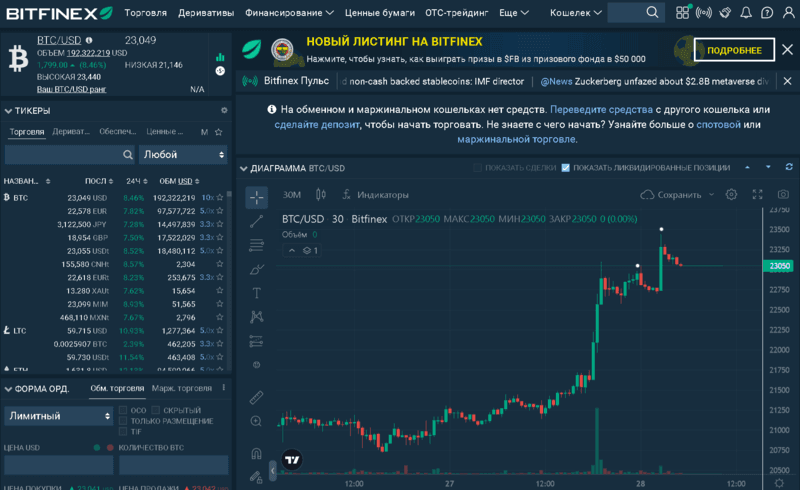Open the green chart icon beside BTC/USD summary
Screen dimensions: 800x490
click(x=220, y=57)
